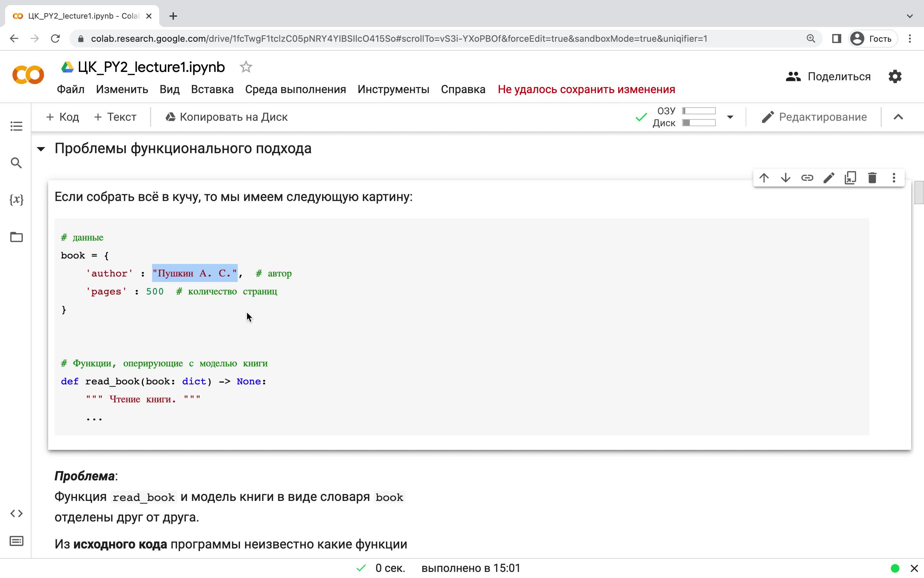
Task: Star the notebook ЦК_PY2_lecture1.ipynb
Action: click(246, 67)
